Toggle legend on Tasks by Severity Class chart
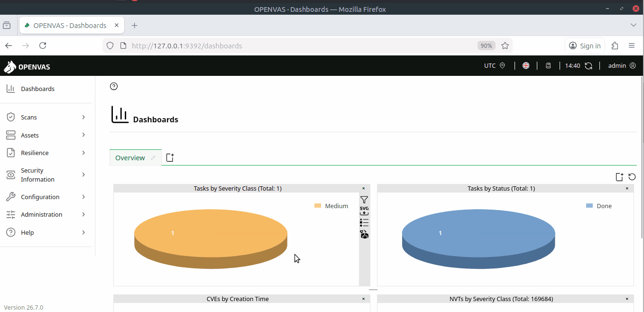Viewport: 644px width, 312px height. point(364,222)
